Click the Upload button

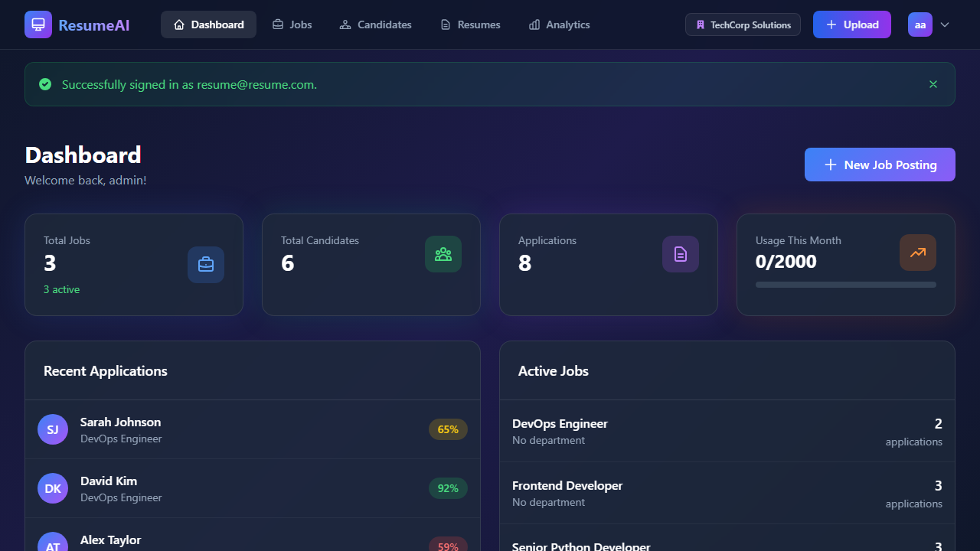[851, 24]
